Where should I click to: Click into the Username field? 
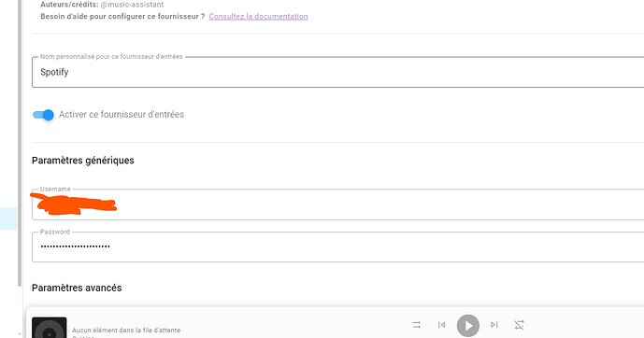[x=337, y=204]
